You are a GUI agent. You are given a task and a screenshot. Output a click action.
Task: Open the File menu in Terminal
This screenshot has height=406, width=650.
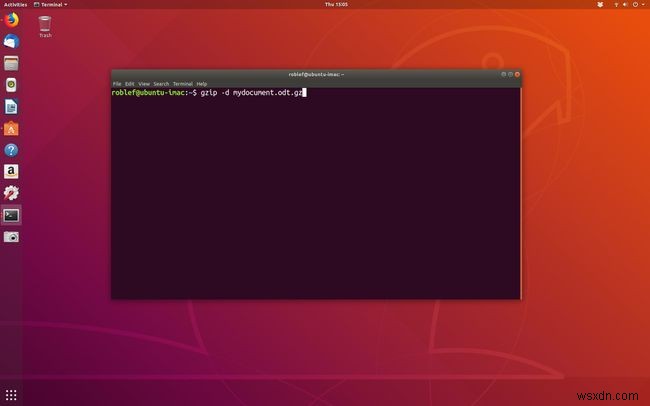[x=117, y=84]
